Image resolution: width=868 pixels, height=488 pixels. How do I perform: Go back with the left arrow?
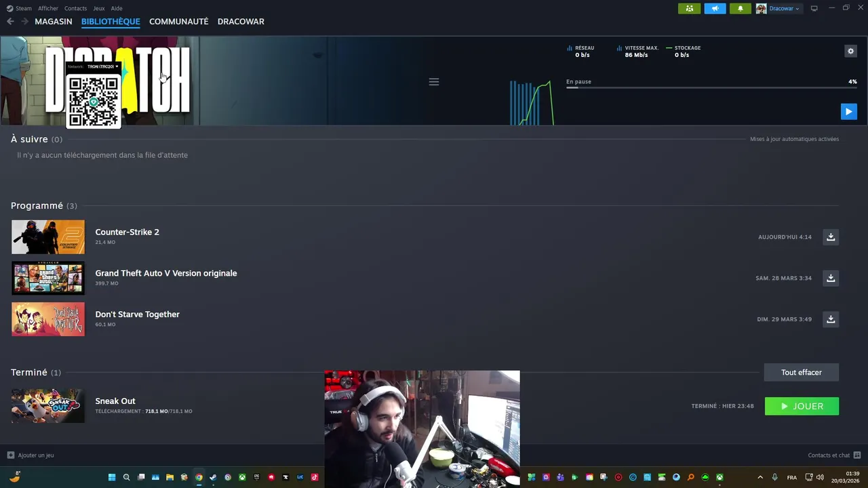click(x=10, y=21)
